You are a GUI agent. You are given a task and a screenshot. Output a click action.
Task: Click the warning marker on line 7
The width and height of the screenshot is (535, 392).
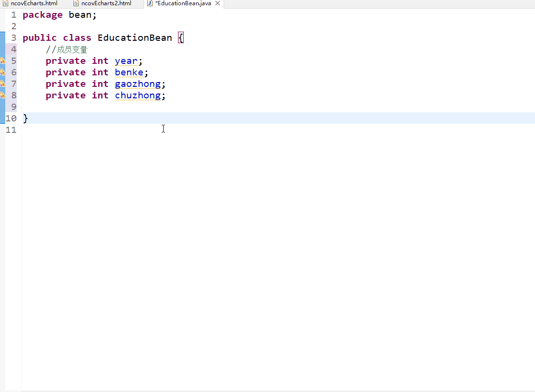[2, 84]
